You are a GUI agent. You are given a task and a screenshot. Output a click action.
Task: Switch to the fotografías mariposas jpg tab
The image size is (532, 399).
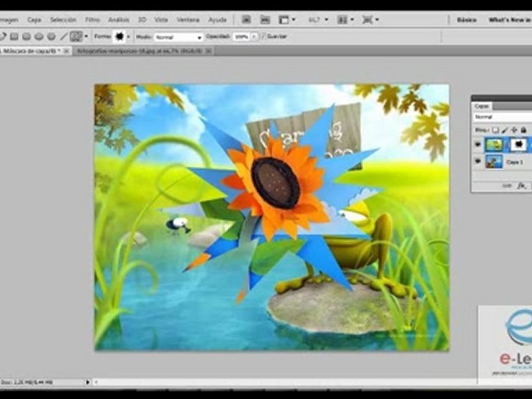click(x=140, y=50)
